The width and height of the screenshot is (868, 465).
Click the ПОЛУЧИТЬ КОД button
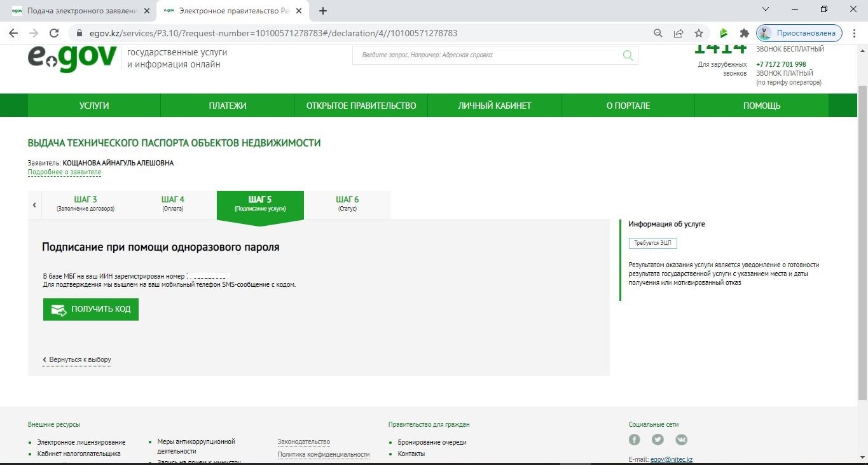tap(91, 309)
